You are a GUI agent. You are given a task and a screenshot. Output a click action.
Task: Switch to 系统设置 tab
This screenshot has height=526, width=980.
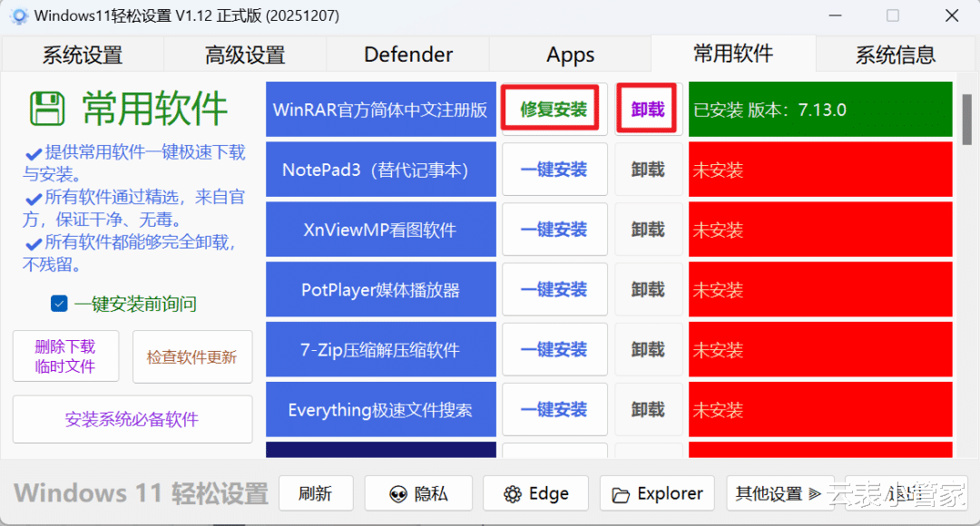(83, 55)
